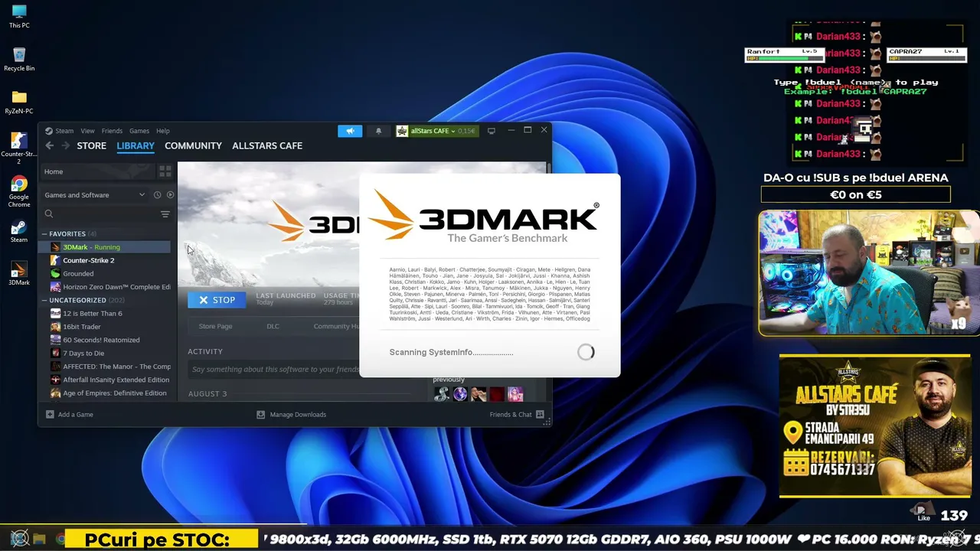Select Age of Empires: Definitive Edition
980x551 pixels.
(105, 393)
